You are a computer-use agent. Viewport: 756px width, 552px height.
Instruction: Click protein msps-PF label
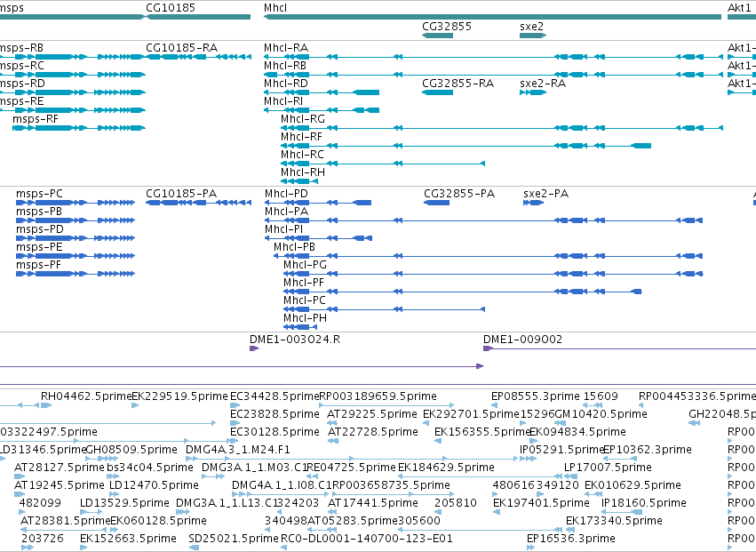pyautogui.click(x=38, y=265)
